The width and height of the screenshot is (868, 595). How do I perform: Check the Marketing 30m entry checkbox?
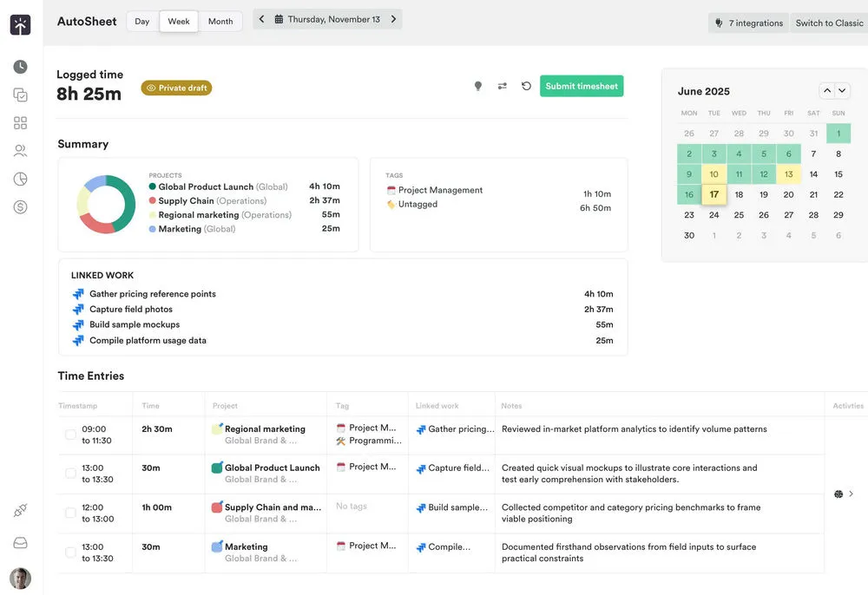click(x=70, y=552)
